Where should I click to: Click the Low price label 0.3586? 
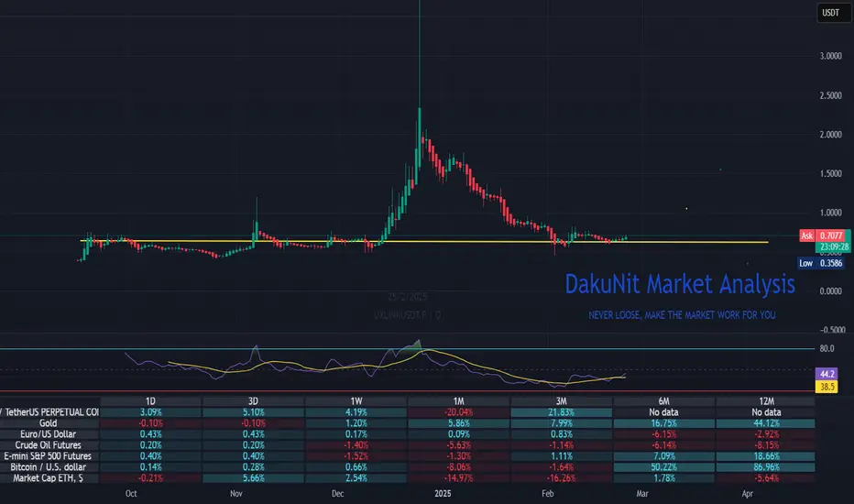(832, 263)
